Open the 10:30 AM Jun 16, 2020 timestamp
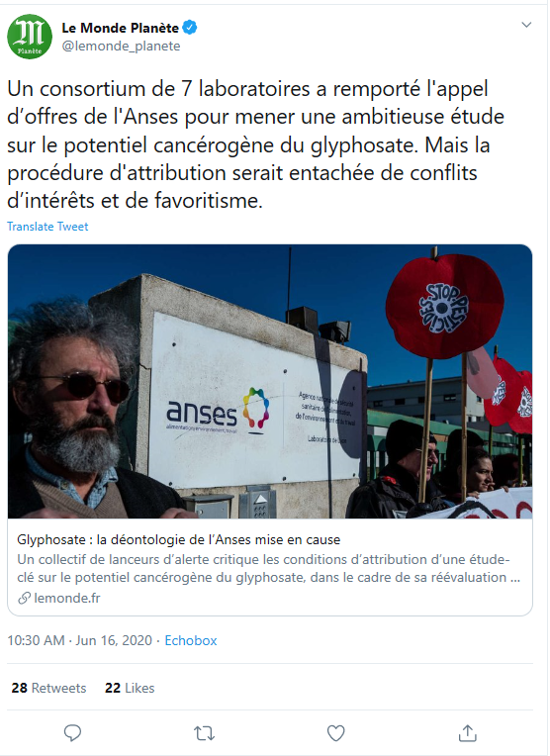Image resolution: width=550 pixels, height=756 pixels. [79, 641]
